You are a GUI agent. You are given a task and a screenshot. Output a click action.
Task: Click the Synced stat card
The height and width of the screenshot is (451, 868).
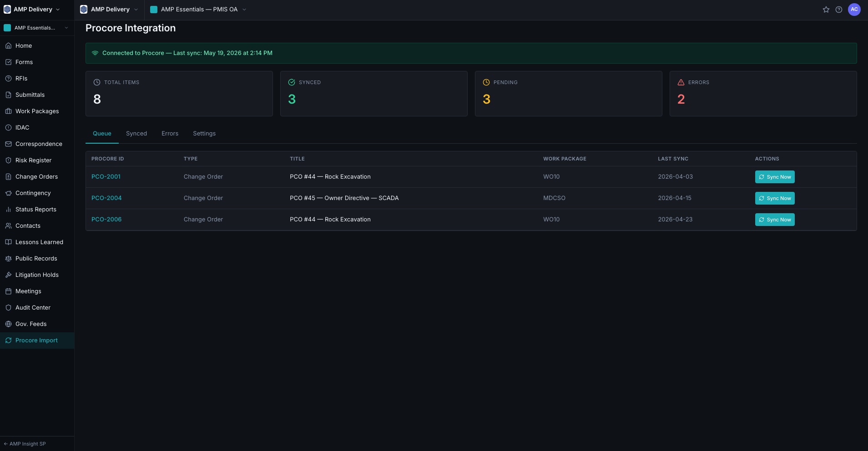pos(374,94)
